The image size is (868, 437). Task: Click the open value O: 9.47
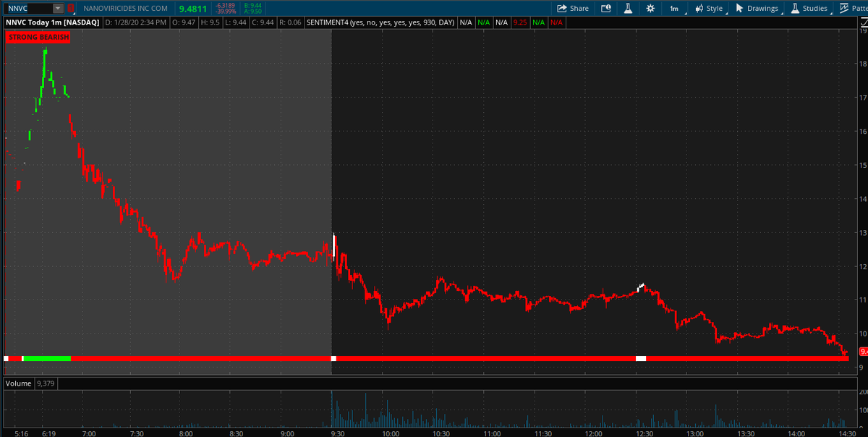click(x=184, y=22)
